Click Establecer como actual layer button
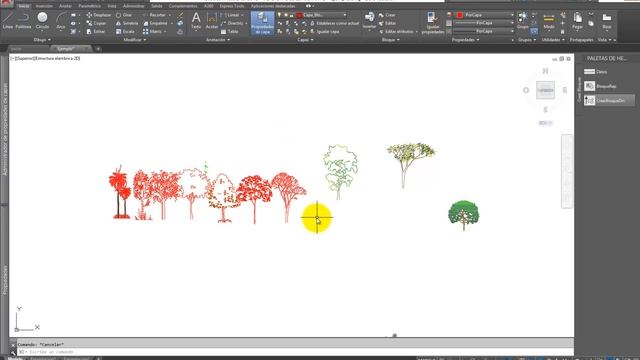Image resolution: width=640 pixels, height=360 pixels. coord(334,23)
